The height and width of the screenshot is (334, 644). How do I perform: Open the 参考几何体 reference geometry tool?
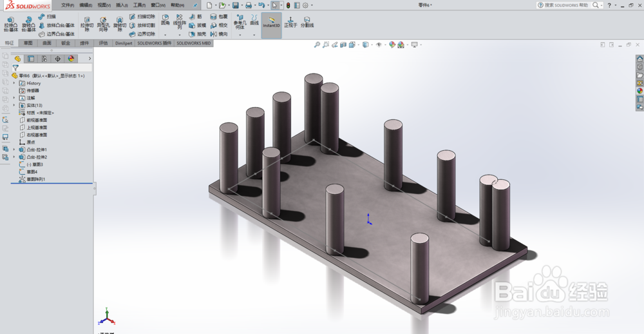pyautogui.click(x=240, y=21)
